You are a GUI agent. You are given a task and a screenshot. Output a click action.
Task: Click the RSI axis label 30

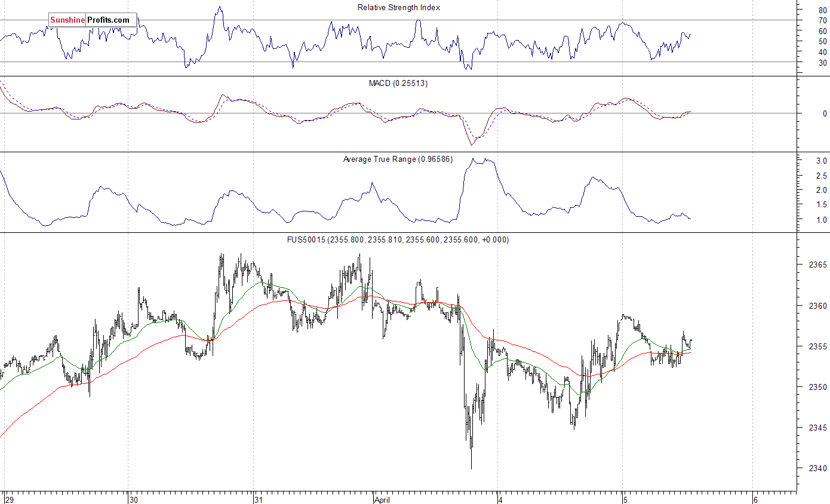pyautogui.click(x=822, y=63)
